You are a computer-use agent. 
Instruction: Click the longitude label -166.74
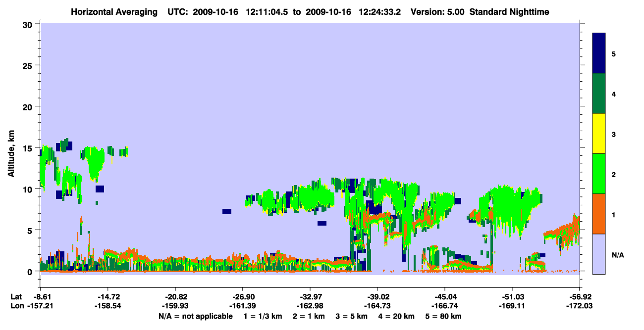click(x=445, y=306)
